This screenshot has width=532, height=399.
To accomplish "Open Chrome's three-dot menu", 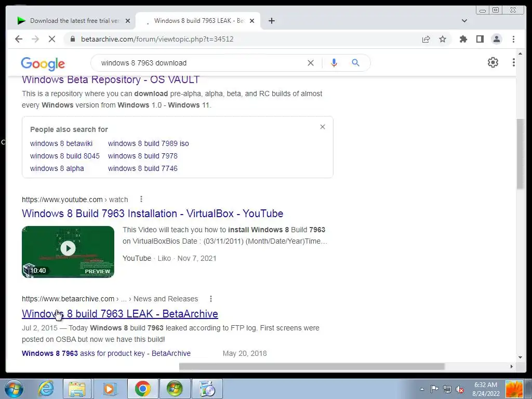I will click(513, 39).
